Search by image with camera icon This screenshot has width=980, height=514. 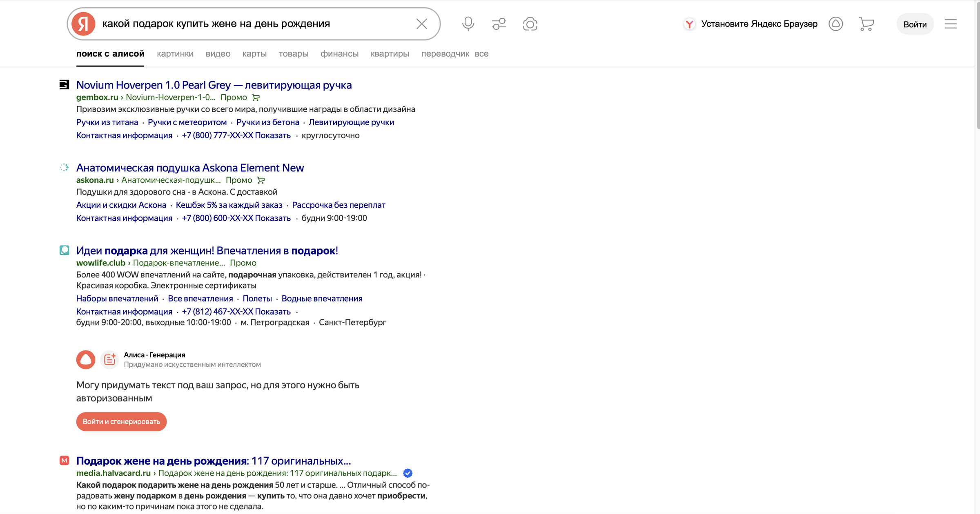tap(530, 24)
